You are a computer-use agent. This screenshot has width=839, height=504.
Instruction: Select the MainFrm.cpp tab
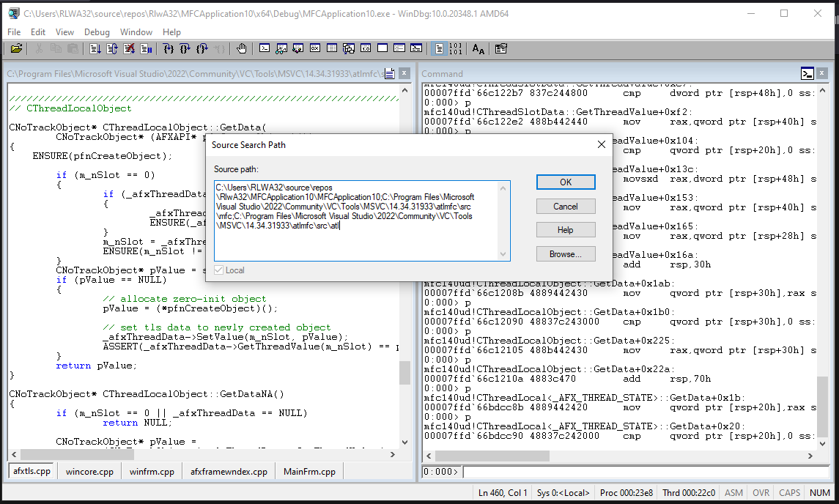[309, 472]
